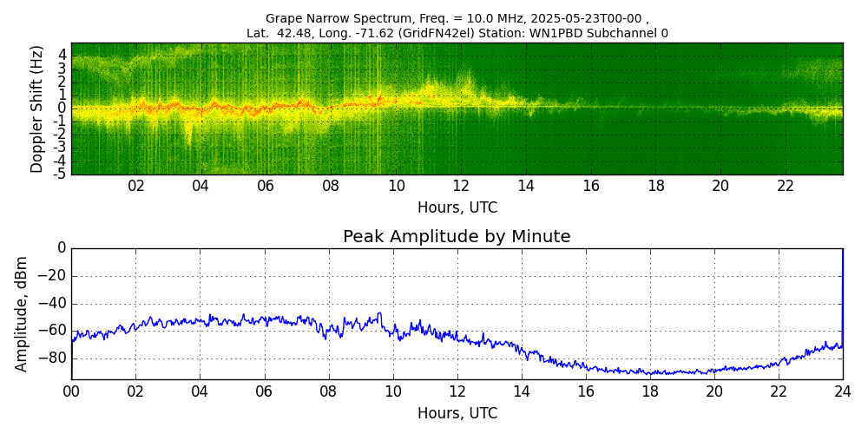Select the 18 hour tick under amplitude plot

pos(650,391)
